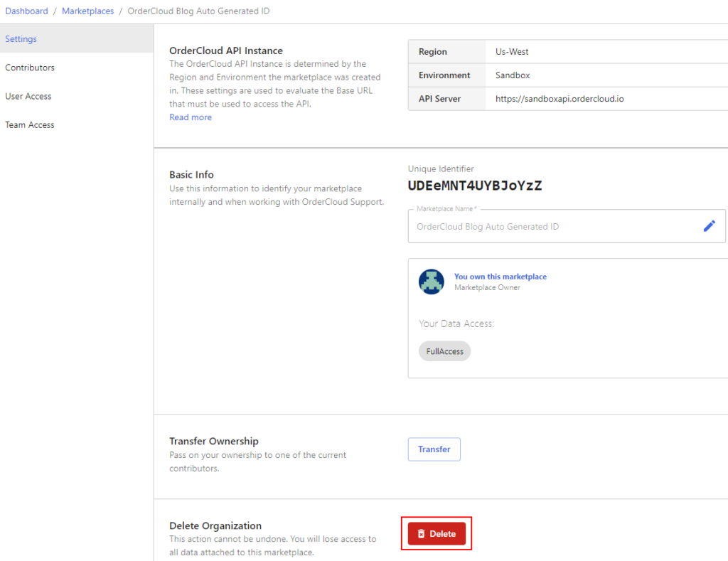This screenshot has height=561, width=728.
Task: Click the Unique Identifier label
Action: (x=441, y=169)
